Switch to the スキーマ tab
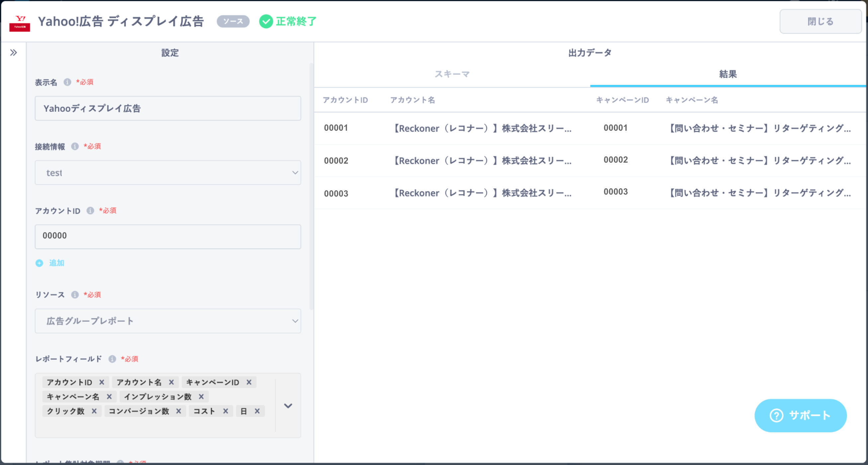Viewport: 868px width, 465px height. point(452,74)
